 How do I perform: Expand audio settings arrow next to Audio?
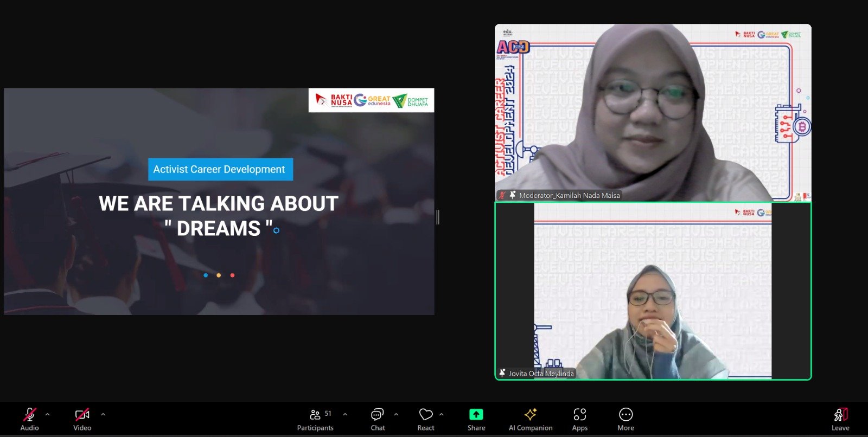[48, 415]
